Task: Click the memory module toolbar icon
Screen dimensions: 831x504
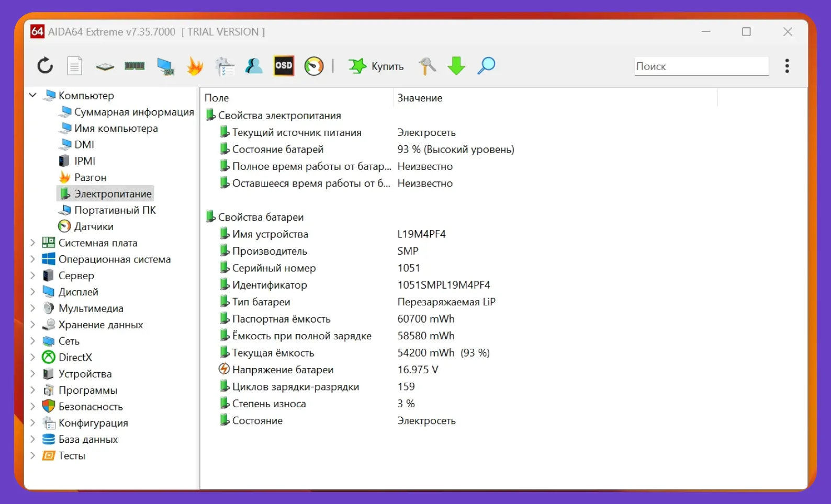Action: pyautogui.click(x=134, y=66)
